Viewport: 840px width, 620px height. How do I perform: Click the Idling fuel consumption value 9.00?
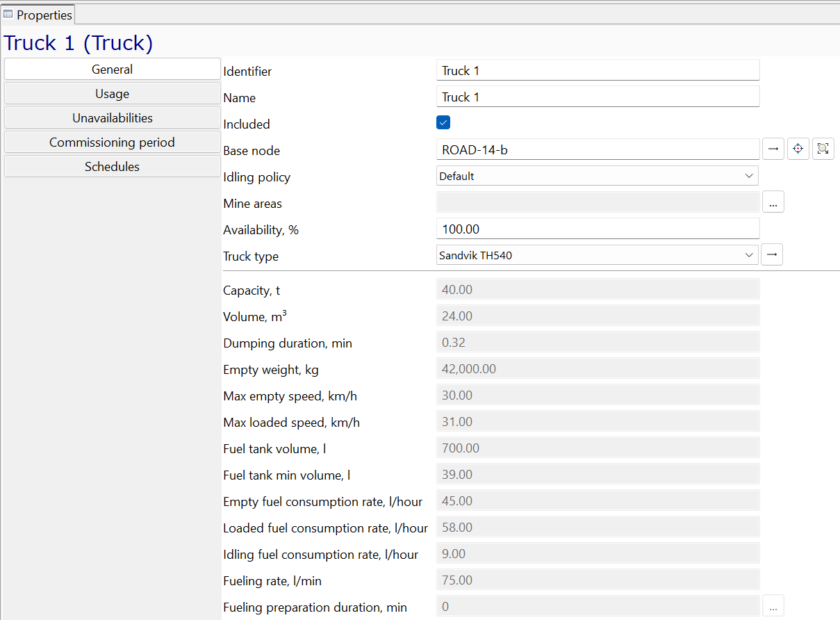coord(598,553)
